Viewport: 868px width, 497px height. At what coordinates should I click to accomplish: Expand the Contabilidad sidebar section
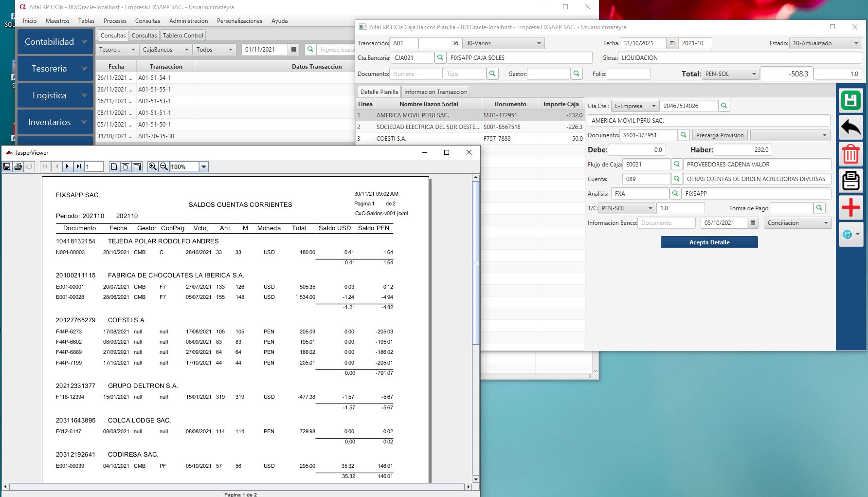pyautogui.click(x=55, y=42)
